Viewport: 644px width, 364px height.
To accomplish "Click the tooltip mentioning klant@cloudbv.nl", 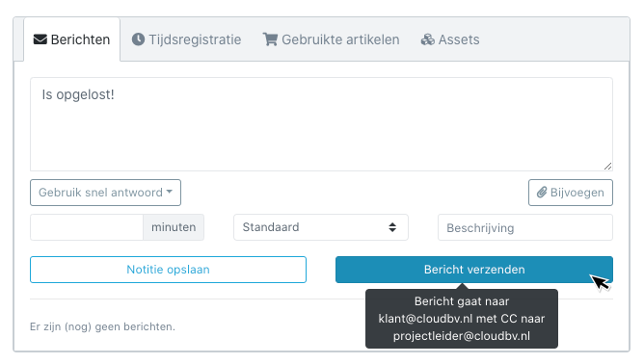I will (x=462, y=319).
